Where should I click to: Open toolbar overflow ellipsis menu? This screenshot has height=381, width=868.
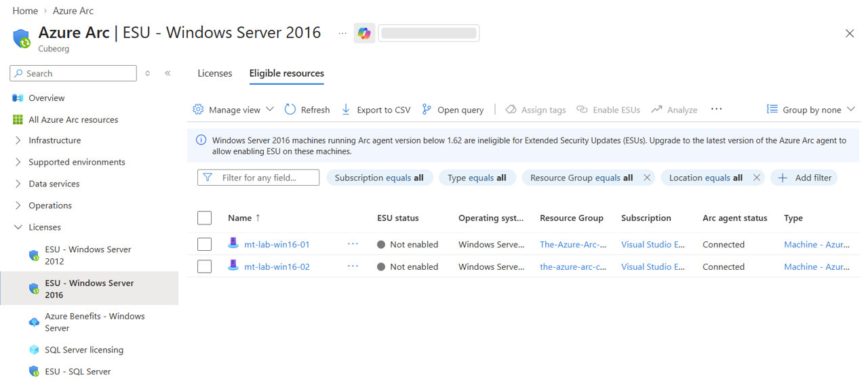tap(716, 109)
